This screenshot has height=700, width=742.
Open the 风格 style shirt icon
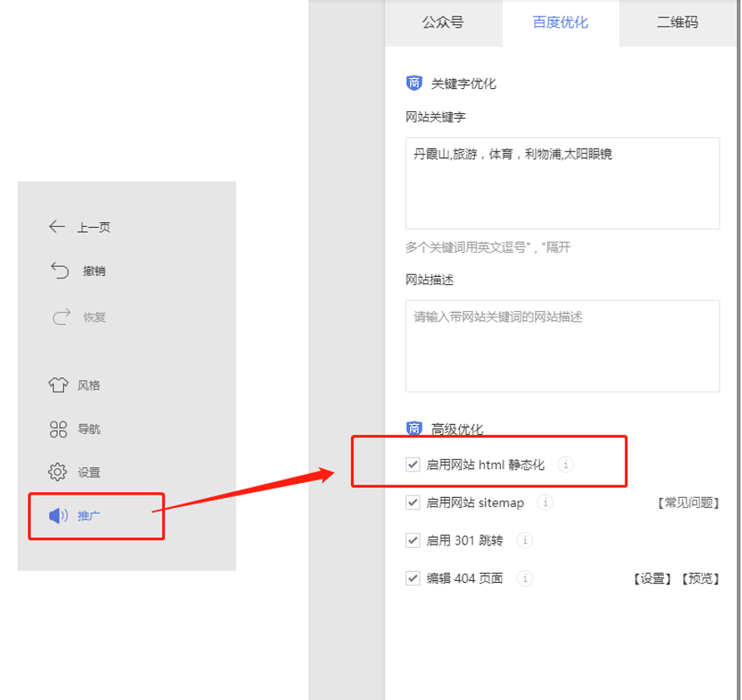[57, 385]
